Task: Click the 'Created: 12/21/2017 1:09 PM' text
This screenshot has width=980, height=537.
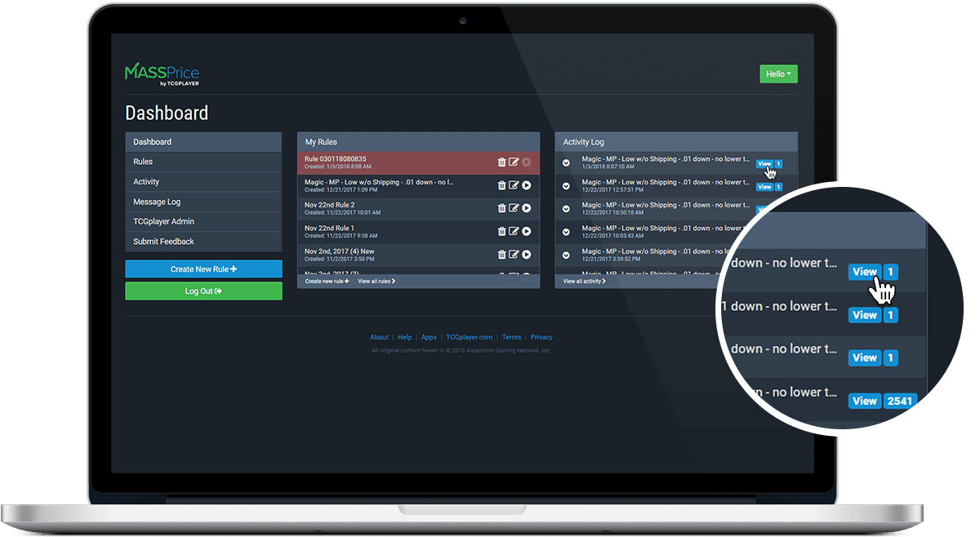Action: click(x=341, y=189)
